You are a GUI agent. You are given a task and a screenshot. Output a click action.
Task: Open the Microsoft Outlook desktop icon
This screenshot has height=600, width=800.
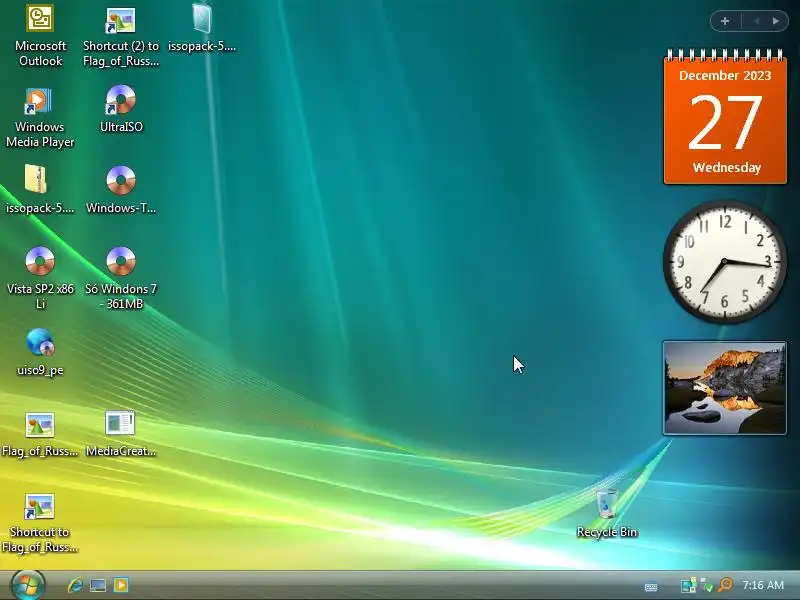tap(40, 36)
